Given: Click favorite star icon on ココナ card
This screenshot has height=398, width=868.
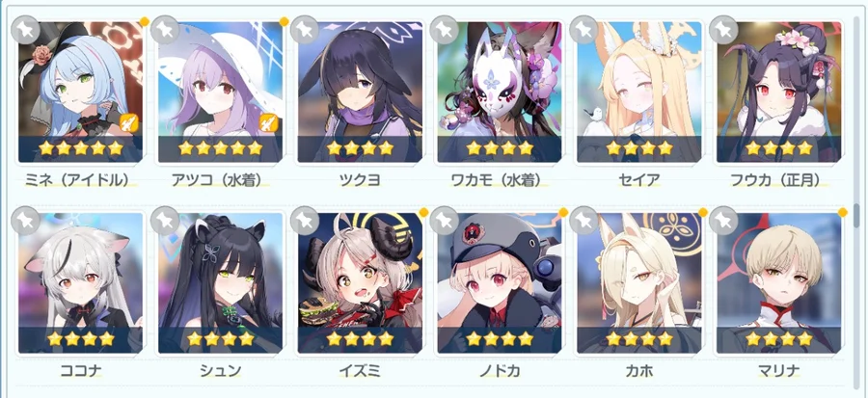Looking at the screenshot, I should 25,221.
